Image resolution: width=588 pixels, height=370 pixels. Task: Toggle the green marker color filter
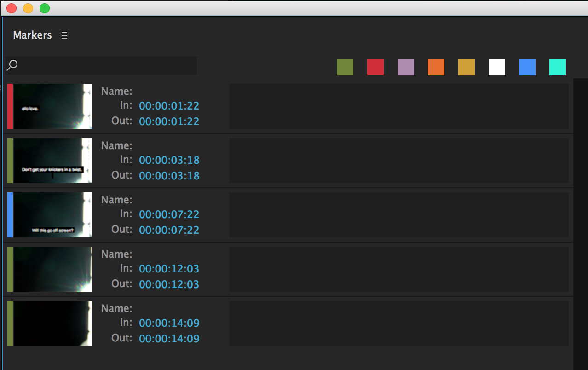coord(345,67)
